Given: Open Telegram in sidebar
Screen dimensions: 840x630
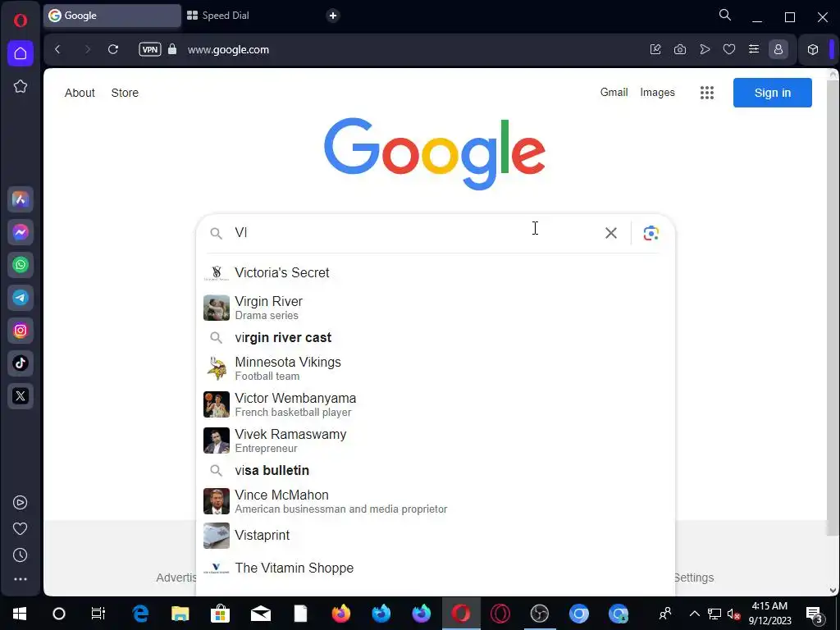Looking at the screenshot, I should click(x=21, y=297).
